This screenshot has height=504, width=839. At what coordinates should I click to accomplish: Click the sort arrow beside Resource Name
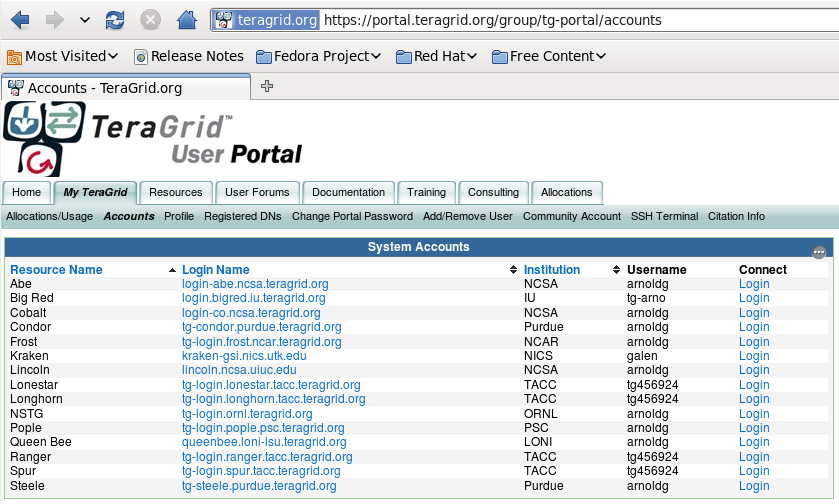(172, 270)
